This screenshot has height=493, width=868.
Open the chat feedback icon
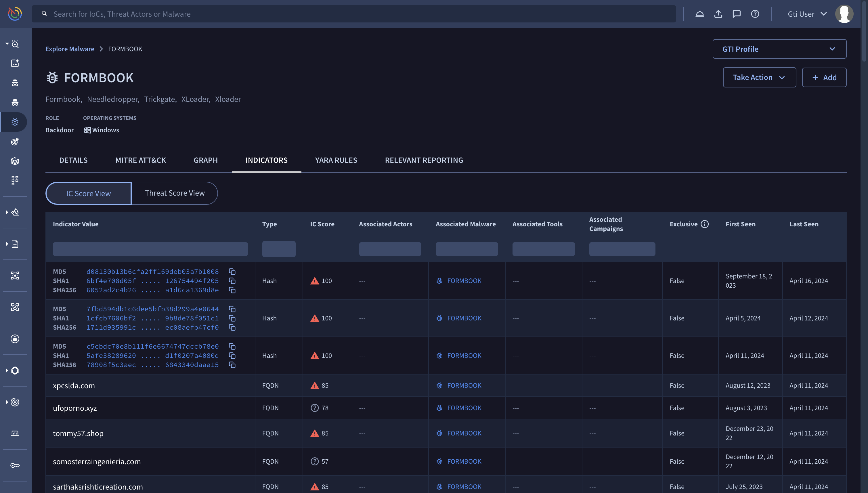pyautogui.click(x=737, y=14)
